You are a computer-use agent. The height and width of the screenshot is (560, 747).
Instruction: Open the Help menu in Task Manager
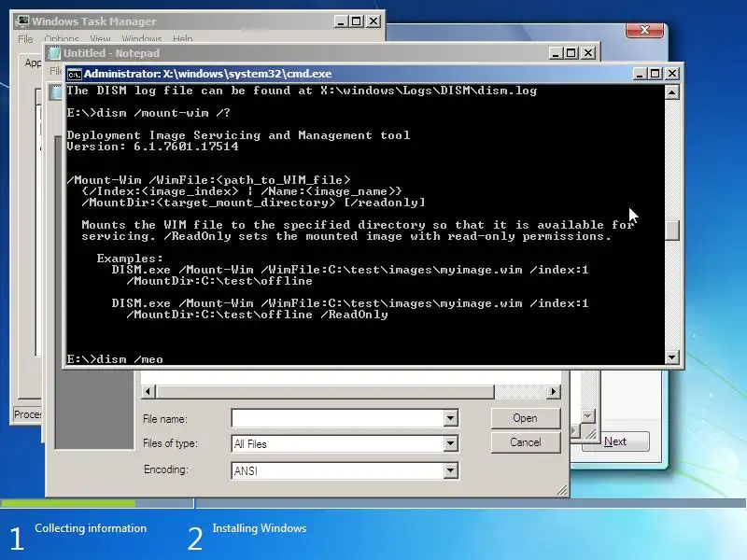182,38
